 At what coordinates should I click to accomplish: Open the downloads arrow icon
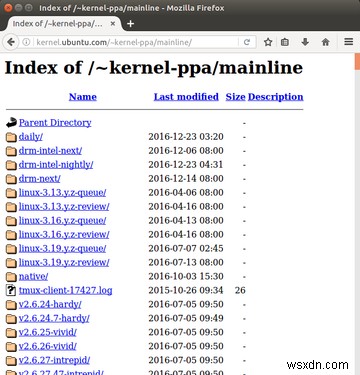coord(305,42)
